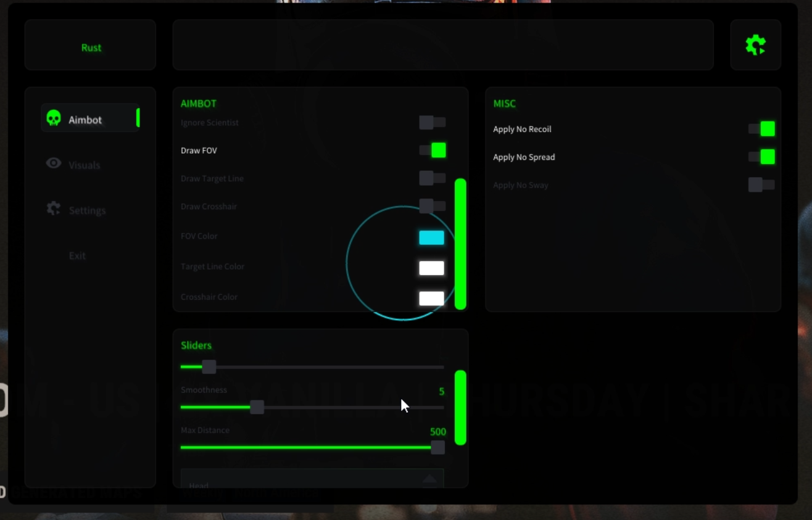812x520 pixels.
Task: Open the green gear icon at top right
Action: point(755,45)
